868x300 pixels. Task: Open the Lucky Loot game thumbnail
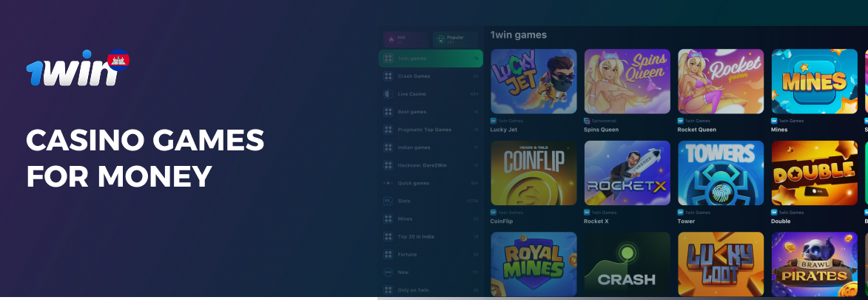point(721,264)
